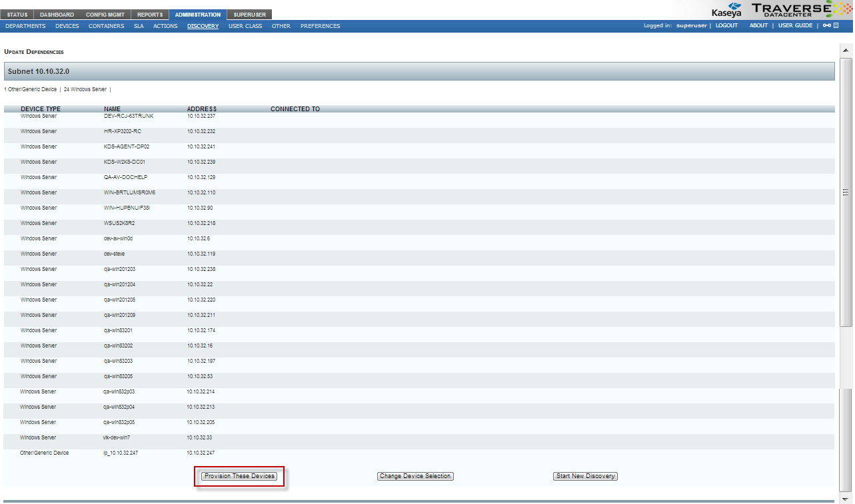Log out via the LOGOUT link
The image size is (855, 504).
tap(726, 26)
